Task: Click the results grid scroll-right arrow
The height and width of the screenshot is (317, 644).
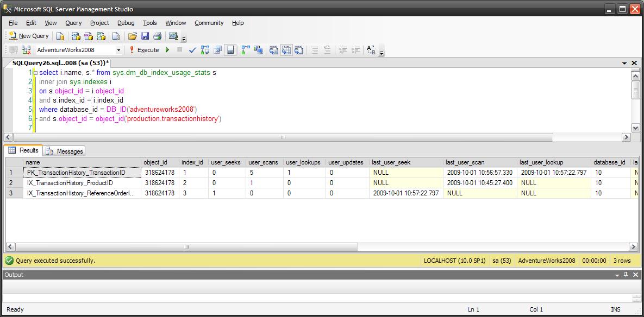Action: pyautogui.click(x=633, y=247)
